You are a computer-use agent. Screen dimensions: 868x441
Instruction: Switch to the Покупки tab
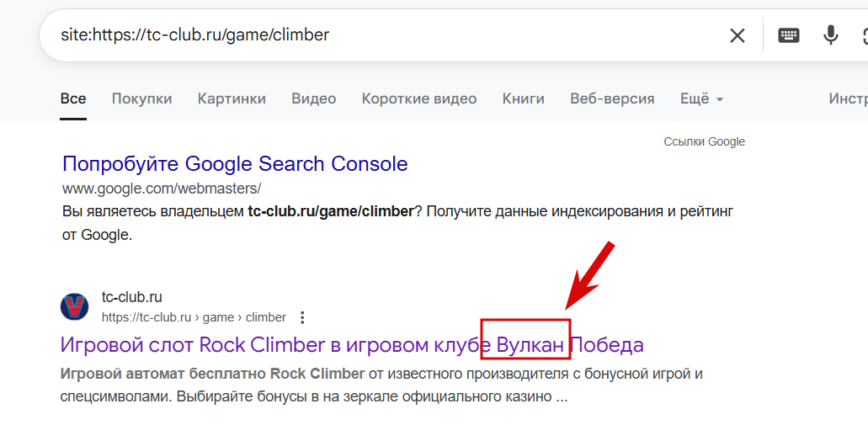pyautogui.click(x=141, y=98)
